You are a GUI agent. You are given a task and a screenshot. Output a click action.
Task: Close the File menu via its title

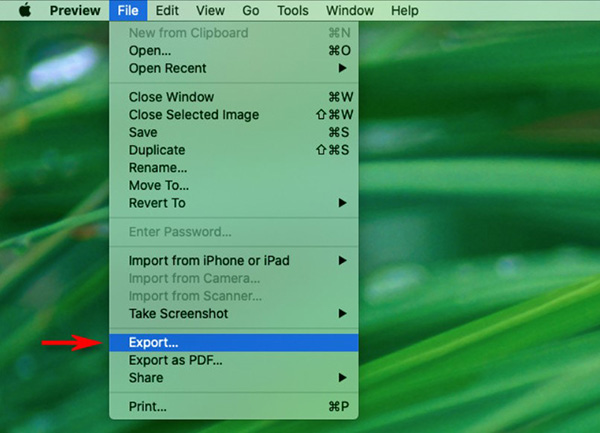[128, 10]
